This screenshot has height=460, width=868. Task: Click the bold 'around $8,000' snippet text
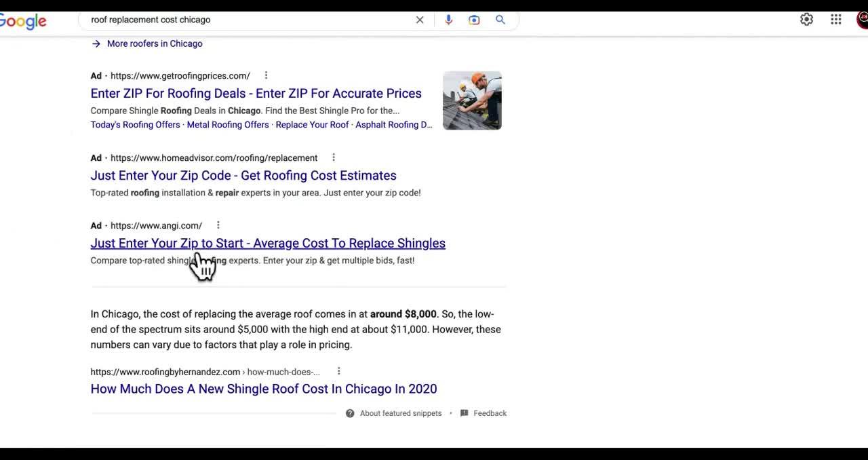pos(403,314)
